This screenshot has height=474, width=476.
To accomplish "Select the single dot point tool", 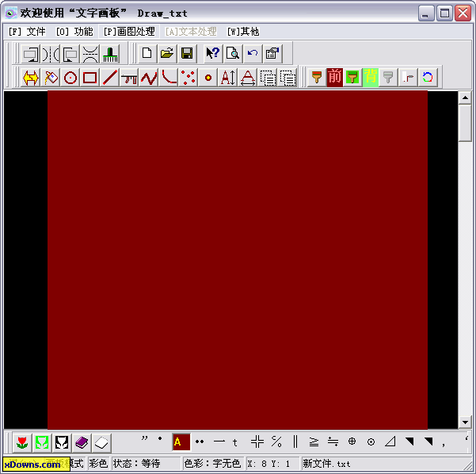I will point(208,78).
